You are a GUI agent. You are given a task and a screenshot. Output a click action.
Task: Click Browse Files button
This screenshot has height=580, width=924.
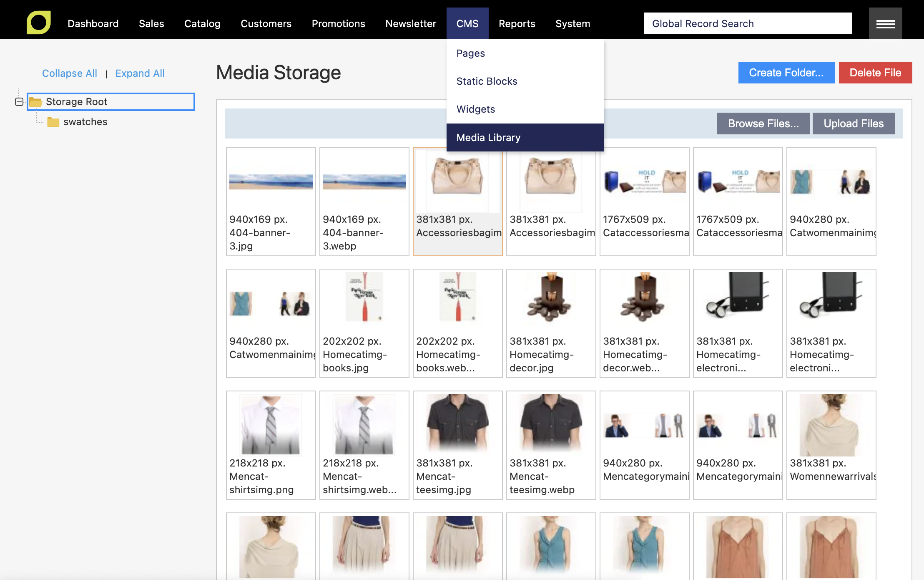(763, 124)
